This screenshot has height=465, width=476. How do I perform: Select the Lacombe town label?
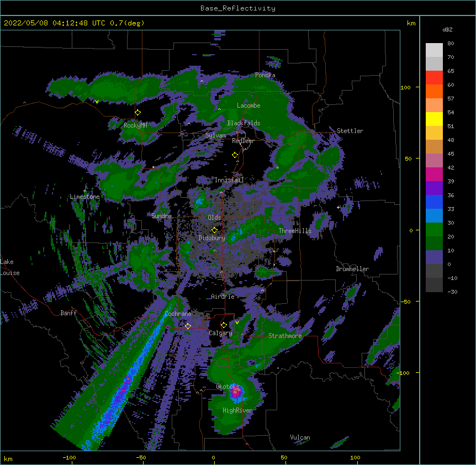[x=248, y=105]
